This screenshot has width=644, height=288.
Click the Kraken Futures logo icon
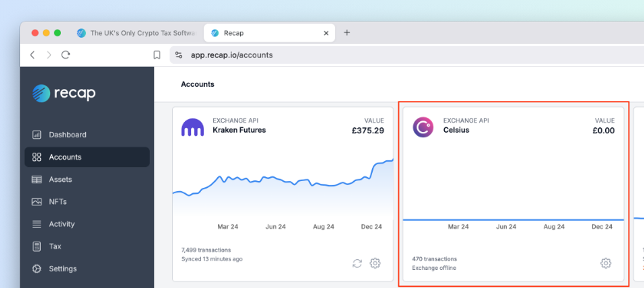click(x=193, y=127)
